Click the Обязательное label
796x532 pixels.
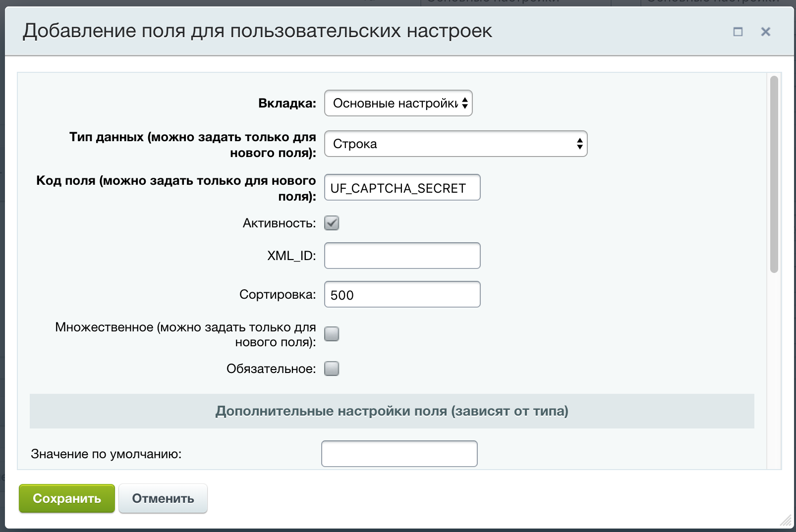click(271, 369)
